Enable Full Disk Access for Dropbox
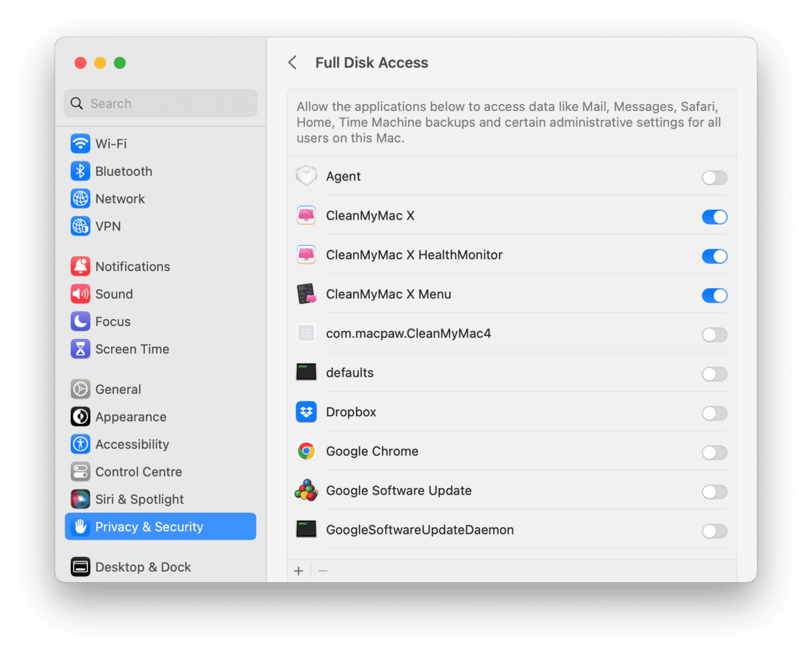This screenshot has height=655, width=812. tap(714, 413)
